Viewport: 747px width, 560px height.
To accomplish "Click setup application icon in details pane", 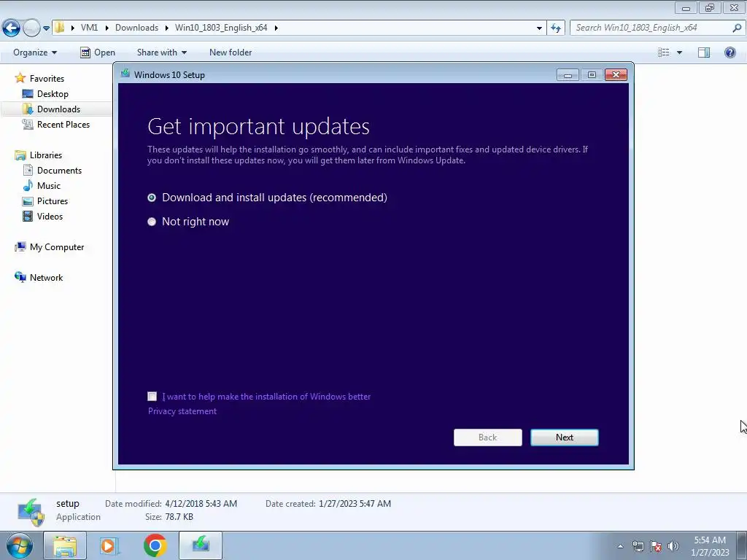I will (31, 511).
